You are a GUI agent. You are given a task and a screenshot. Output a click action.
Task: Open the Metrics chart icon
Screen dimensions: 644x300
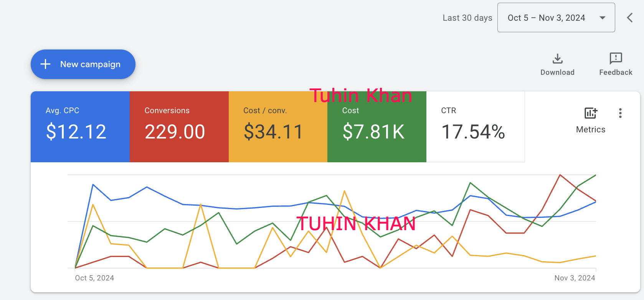pos(591,113)
